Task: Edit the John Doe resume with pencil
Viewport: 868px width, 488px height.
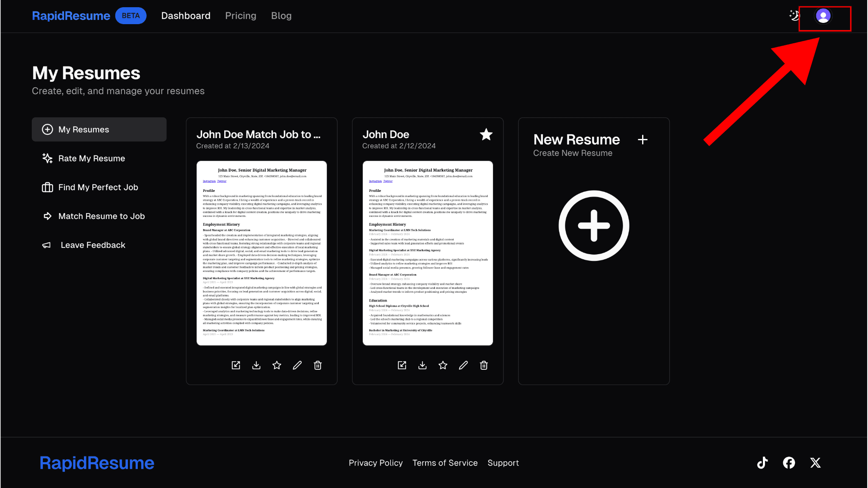Action: [x=463, y=365]
